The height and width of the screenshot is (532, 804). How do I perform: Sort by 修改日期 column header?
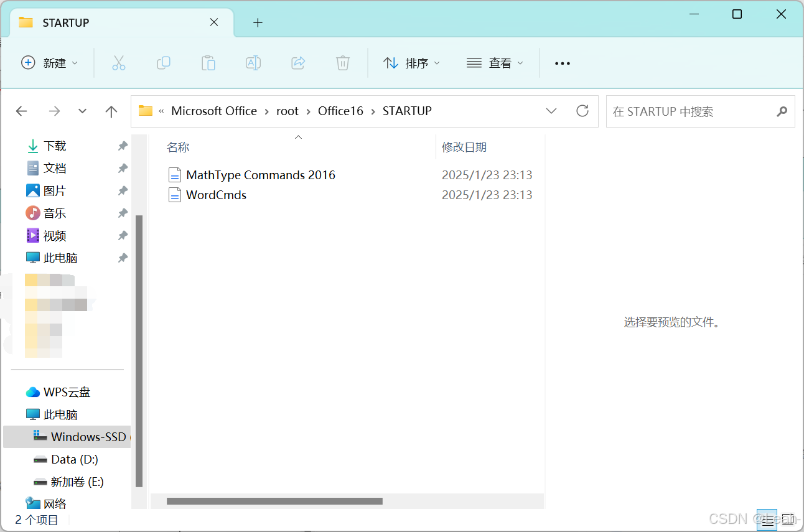pos(464,147)
